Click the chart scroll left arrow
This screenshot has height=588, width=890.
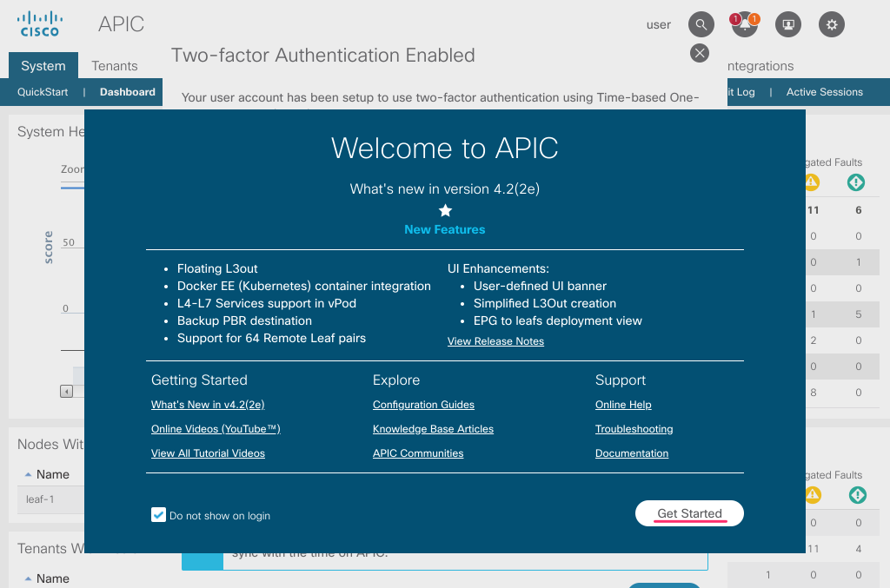click(66, 391)
